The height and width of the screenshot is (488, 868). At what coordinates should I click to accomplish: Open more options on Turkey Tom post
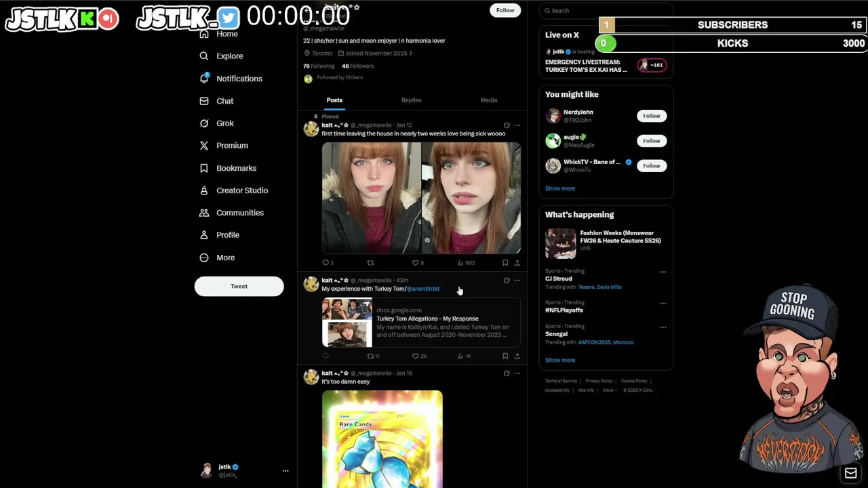[x=517, y=280]
